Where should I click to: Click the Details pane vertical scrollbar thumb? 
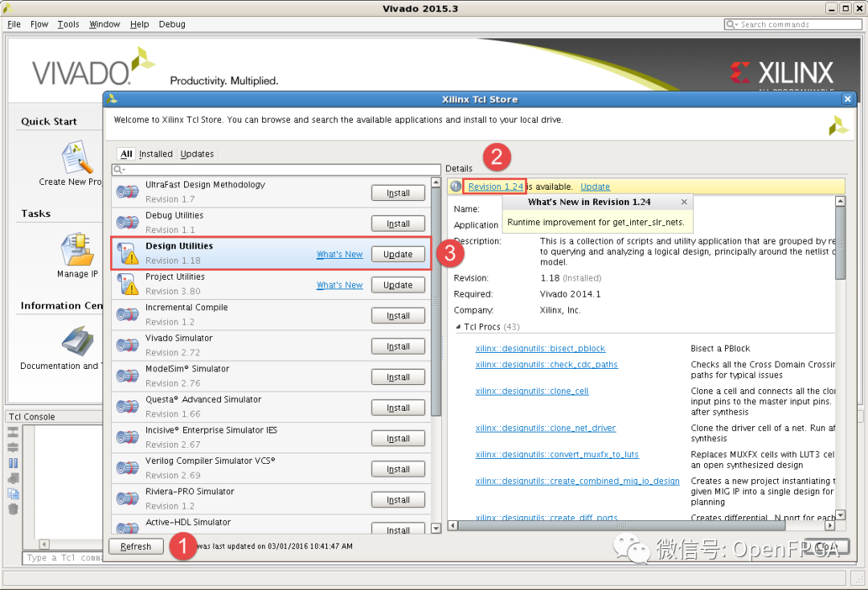(840, 244)
